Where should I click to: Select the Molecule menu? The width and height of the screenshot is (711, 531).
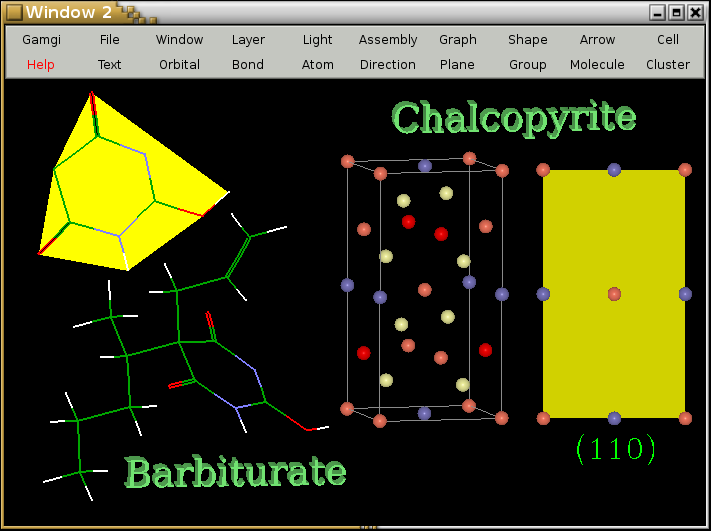click(597, 65)
